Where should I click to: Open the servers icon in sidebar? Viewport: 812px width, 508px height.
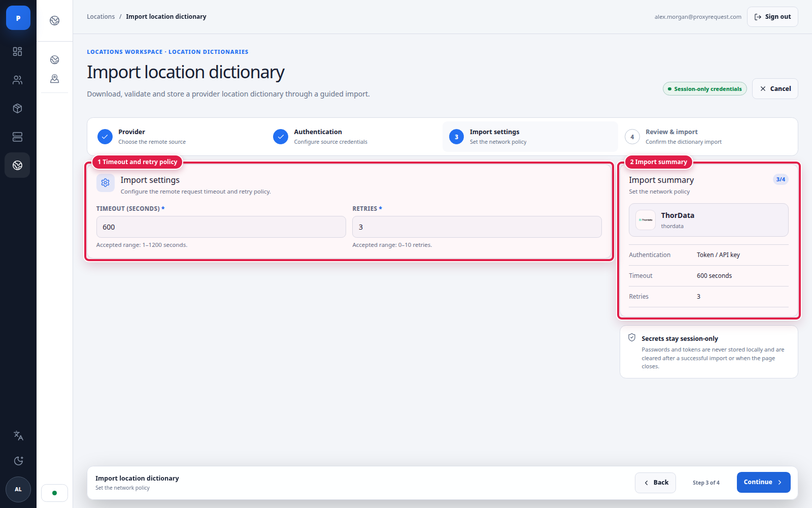18,137
